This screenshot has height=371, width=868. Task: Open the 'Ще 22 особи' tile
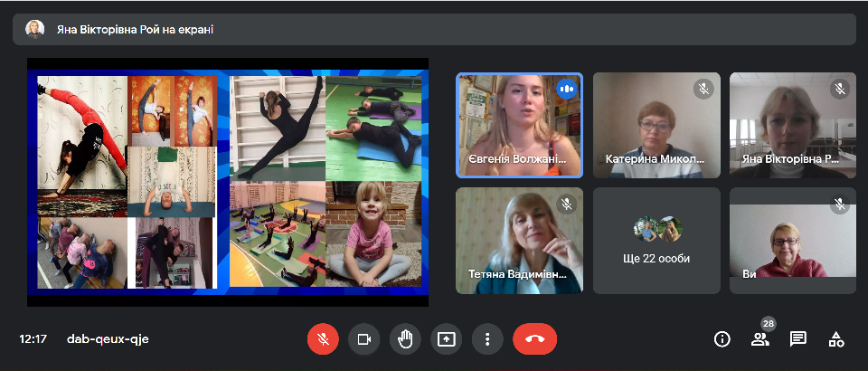point(656,241)
